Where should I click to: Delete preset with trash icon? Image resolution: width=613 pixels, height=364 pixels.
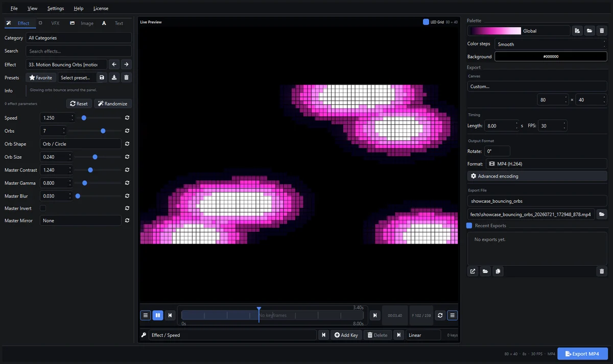(127, 78)
